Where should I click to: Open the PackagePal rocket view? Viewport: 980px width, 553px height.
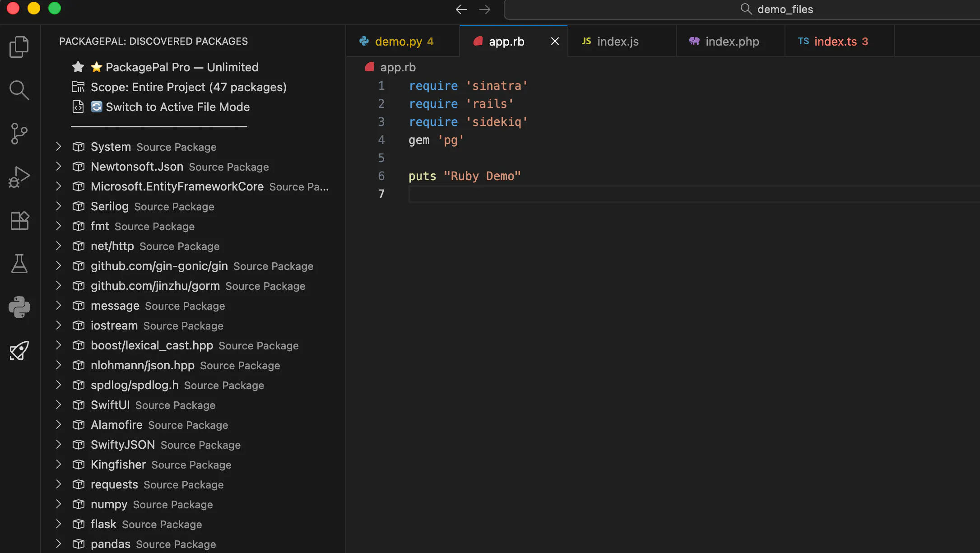(19, 350)
